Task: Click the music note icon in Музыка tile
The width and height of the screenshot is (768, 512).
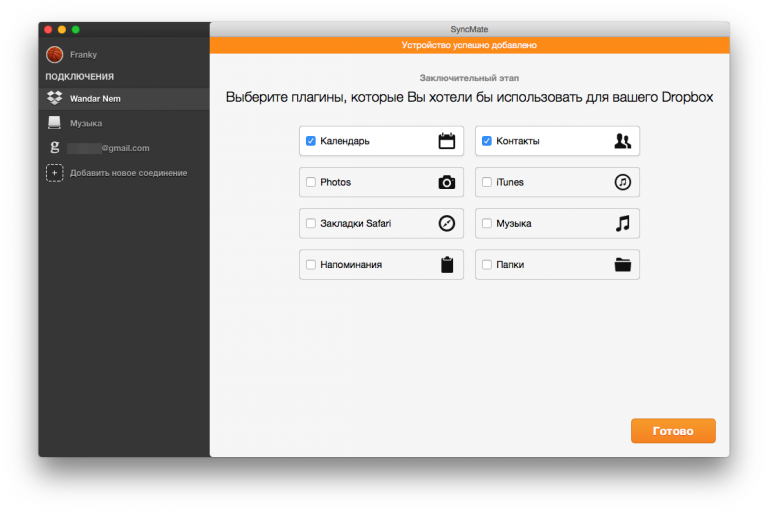Action: pyautogui.click(x=623, y=223)
